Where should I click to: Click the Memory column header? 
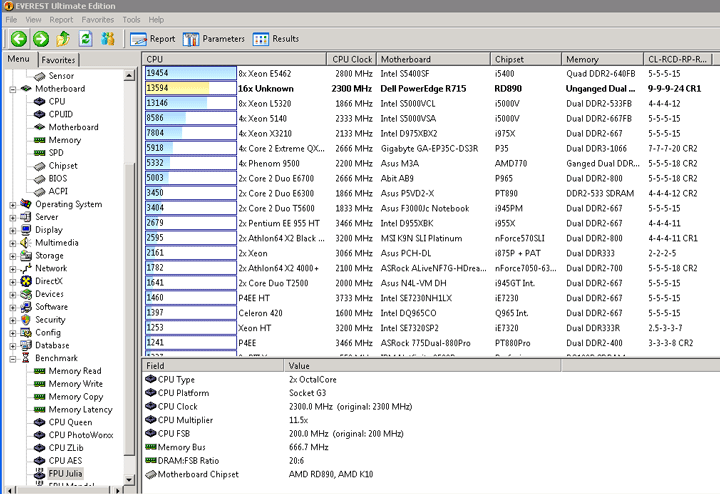coord(602,59)
